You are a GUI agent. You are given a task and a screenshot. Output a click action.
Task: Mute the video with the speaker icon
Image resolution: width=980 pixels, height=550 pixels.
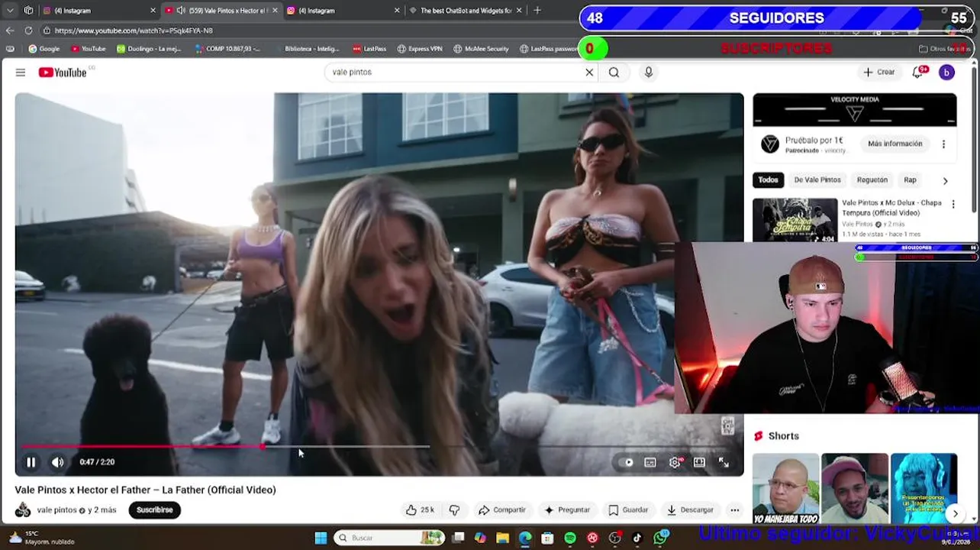tap(58, 462)
